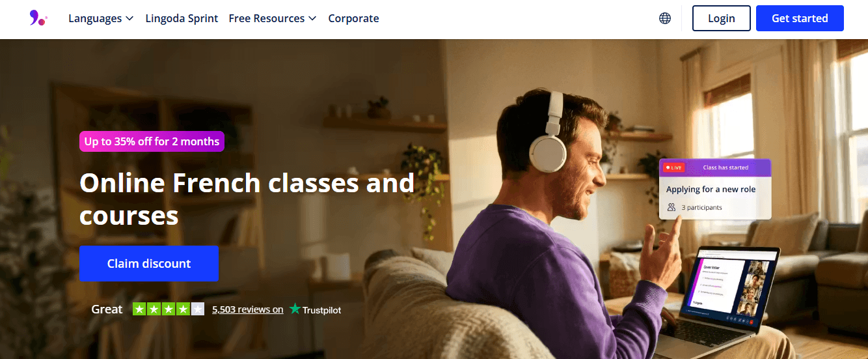Click the red LIVE badge

click(673, 167)
